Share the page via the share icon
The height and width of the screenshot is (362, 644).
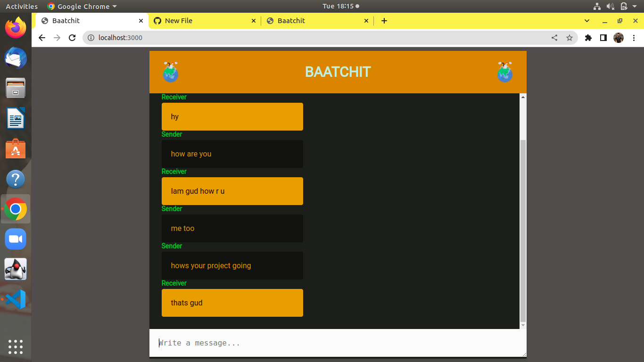[554, 38]
